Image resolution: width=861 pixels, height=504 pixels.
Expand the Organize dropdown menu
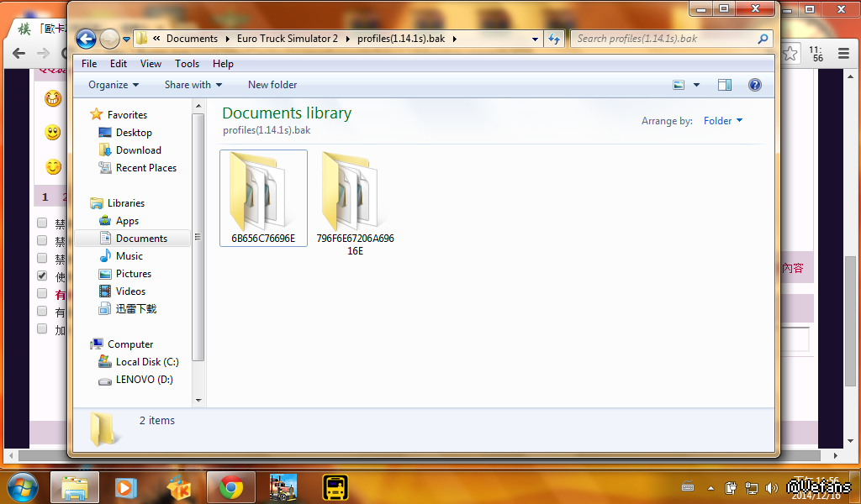pyautogui.click(x=114, y=85)
